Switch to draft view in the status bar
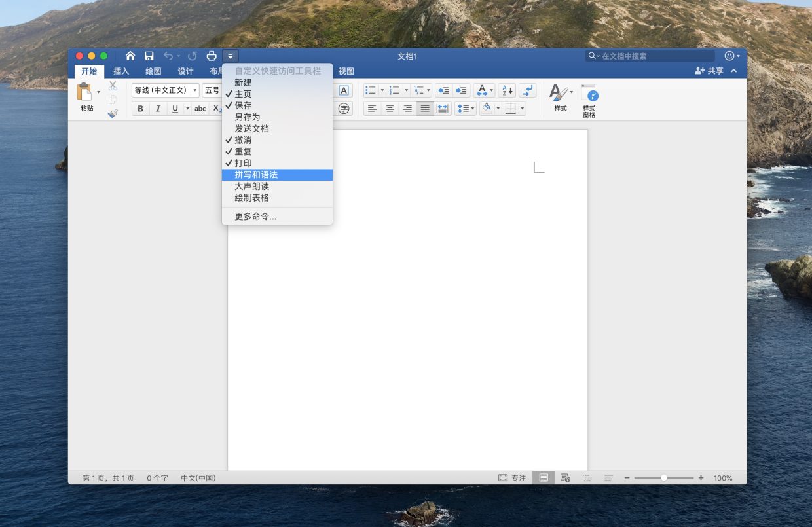 coord(608,478)
